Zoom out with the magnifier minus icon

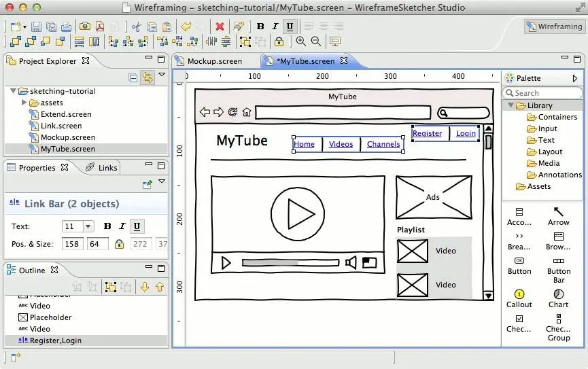click(316, 41)
